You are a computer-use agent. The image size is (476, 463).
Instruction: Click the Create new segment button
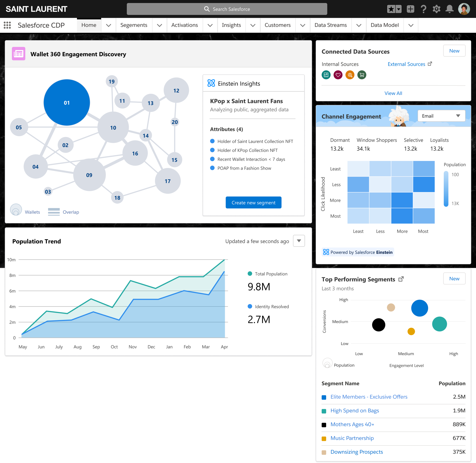pyautogui.click(x=253, y=202)
